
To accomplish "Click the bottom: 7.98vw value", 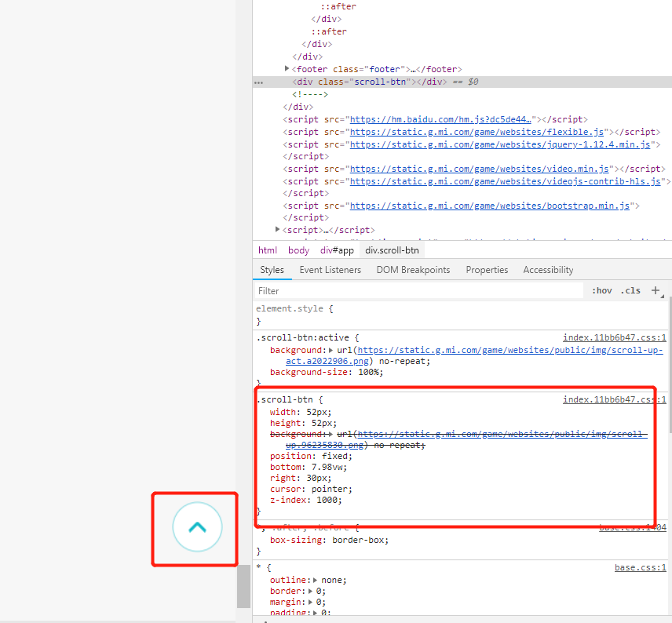I will click(329, 467).
